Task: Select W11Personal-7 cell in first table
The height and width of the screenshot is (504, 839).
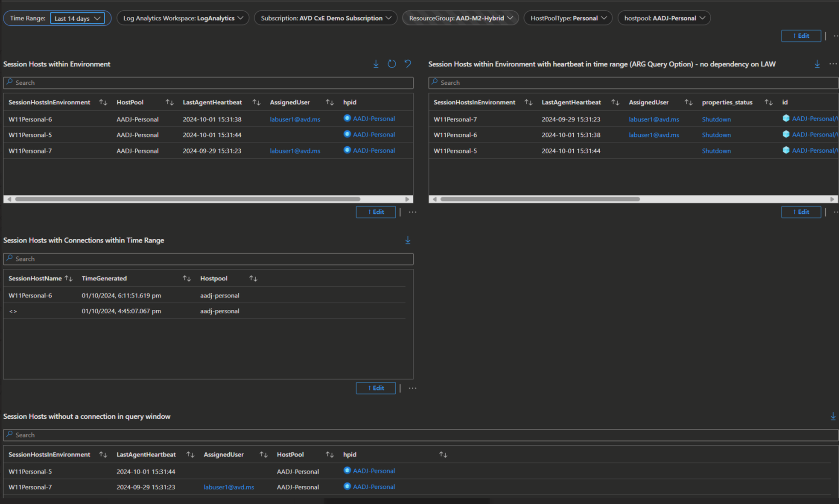Action: click(30, 151)
